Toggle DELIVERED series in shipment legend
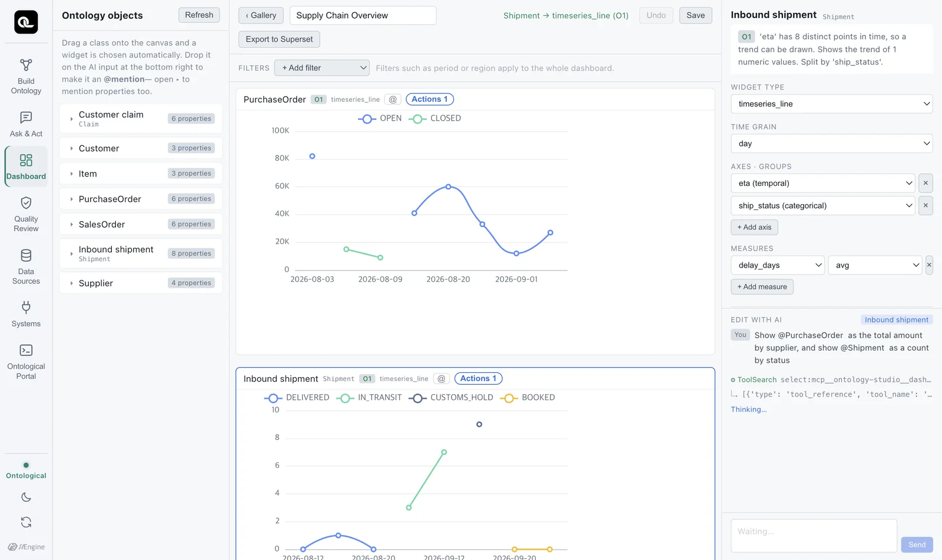This screenshot has height=560, width=942. (x=297, y=398)
